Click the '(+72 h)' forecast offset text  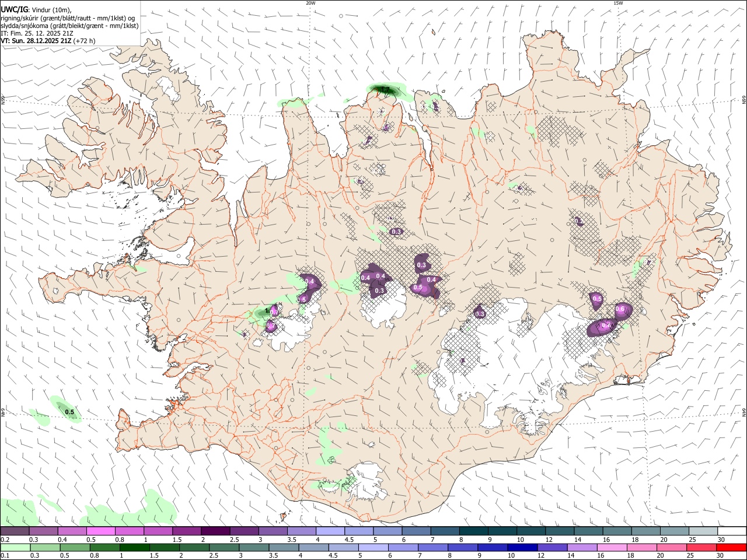tap(84, 41)
